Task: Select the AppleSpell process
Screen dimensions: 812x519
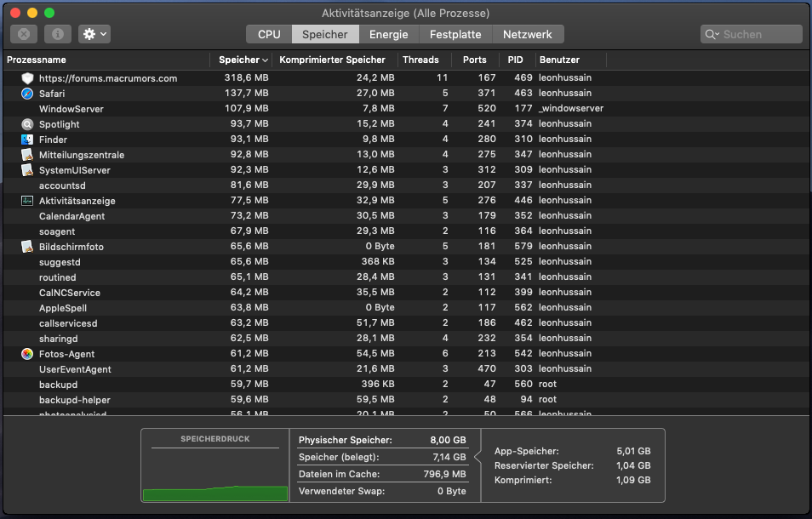Action: click(x=406, y=308)
